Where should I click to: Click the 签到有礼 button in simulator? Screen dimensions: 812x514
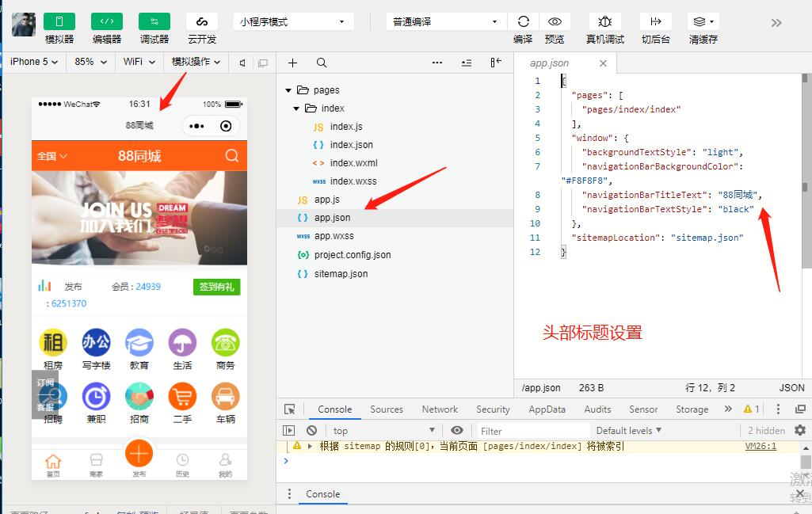point(217,288)
